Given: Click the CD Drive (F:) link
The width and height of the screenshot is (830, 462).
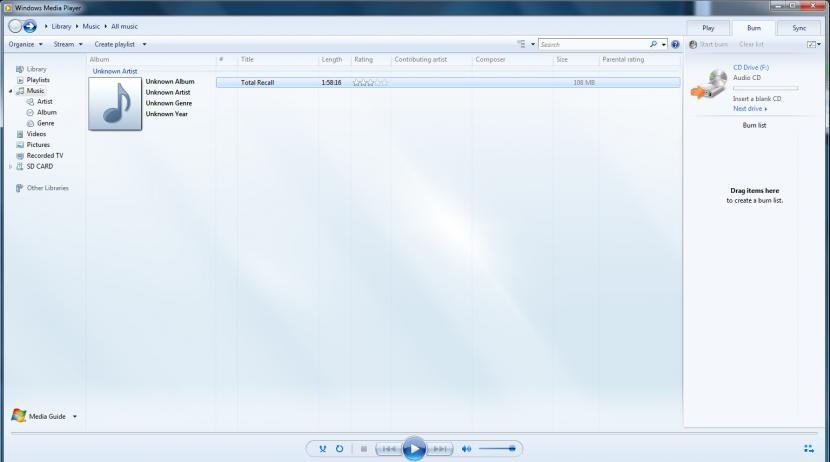Looking at the screenshot, I should pyautogui.click(x=751, y=68).
